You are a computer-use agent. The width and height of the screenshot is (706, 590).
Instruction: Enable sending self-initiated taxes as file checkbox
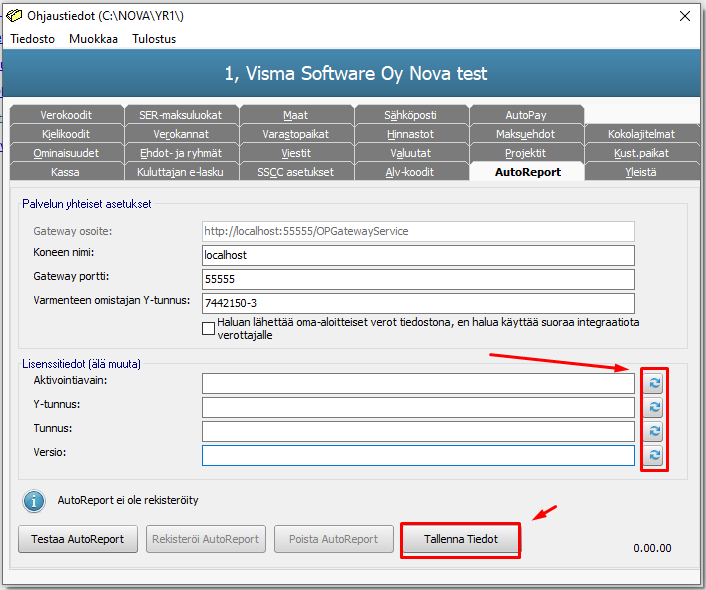208,328
